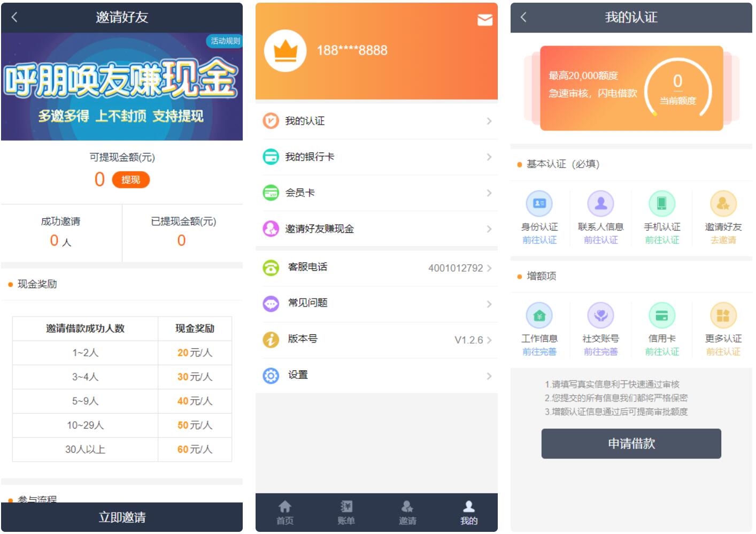
Task: Click the 提现 withdraw button
Action: 132,180
